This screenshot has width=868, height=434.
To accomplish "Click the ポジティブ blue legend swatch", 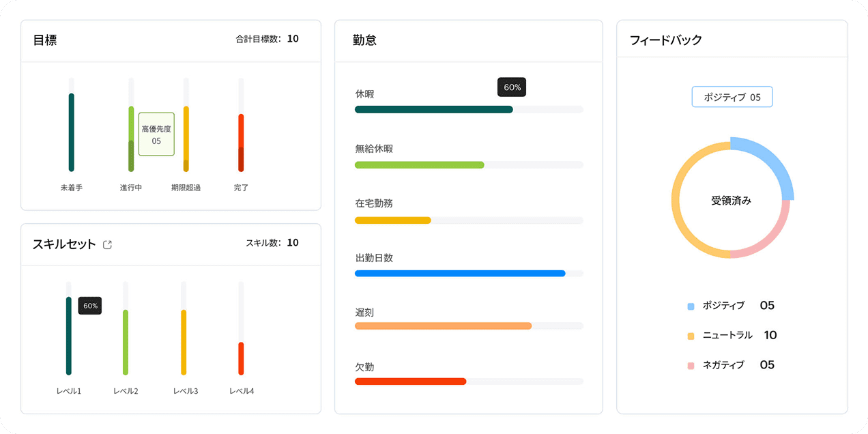I will point(691,306).
